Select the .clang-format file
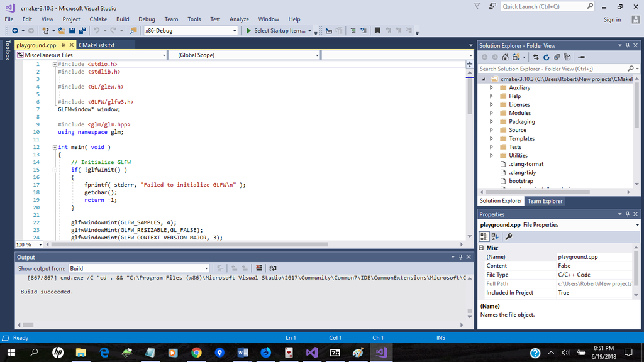 point(526,164)
